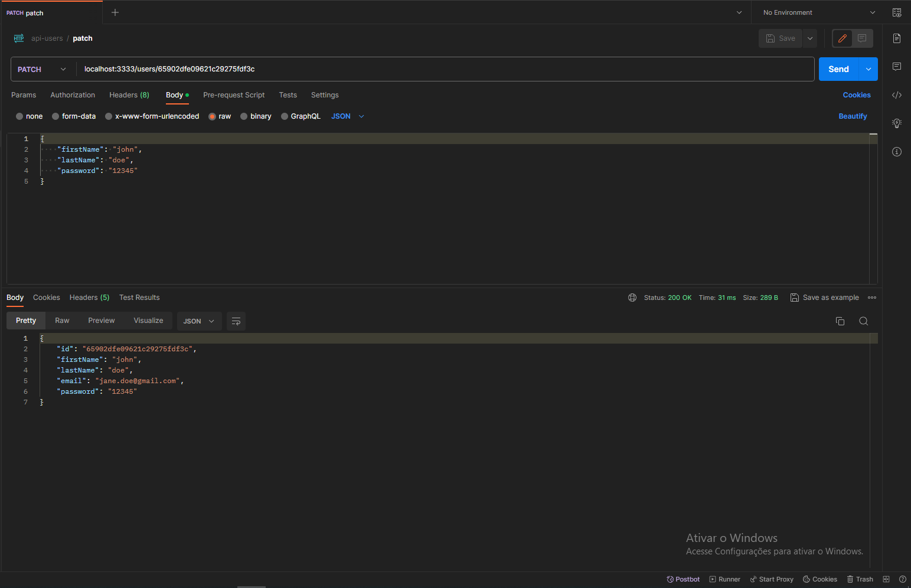Switch to edit mode pencil icon

click(843, 38)
